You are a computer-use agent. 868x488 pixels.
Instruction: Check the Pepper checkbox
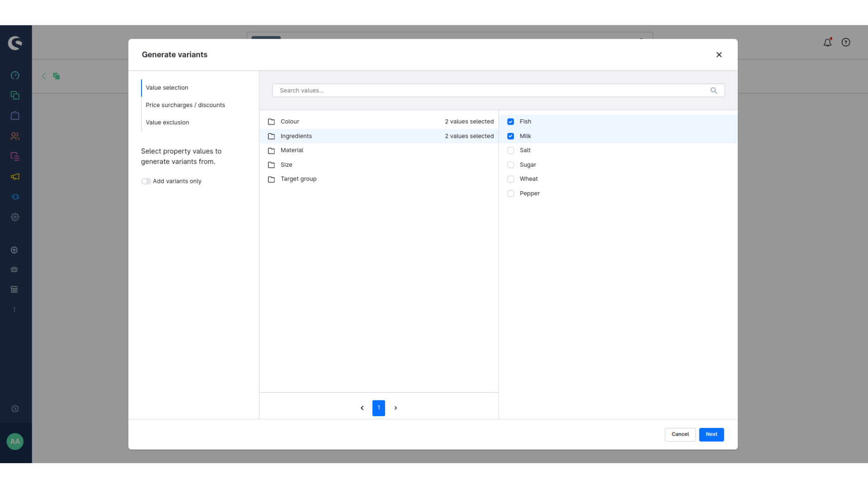510,193
